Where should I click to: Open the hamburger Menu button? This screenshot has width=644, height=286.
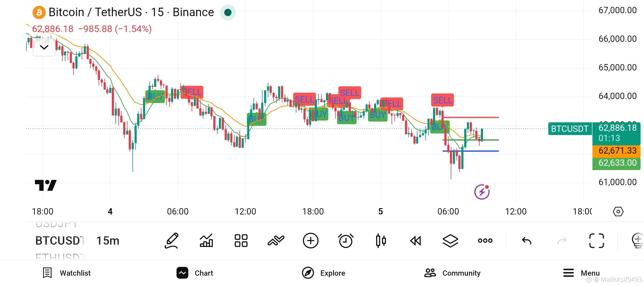pyautogui.click(x=581, y=273)
